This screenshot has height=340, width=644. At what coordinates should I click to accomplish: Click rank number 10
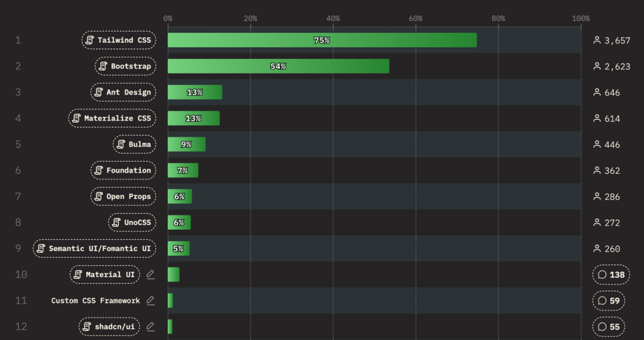point(21,275)
